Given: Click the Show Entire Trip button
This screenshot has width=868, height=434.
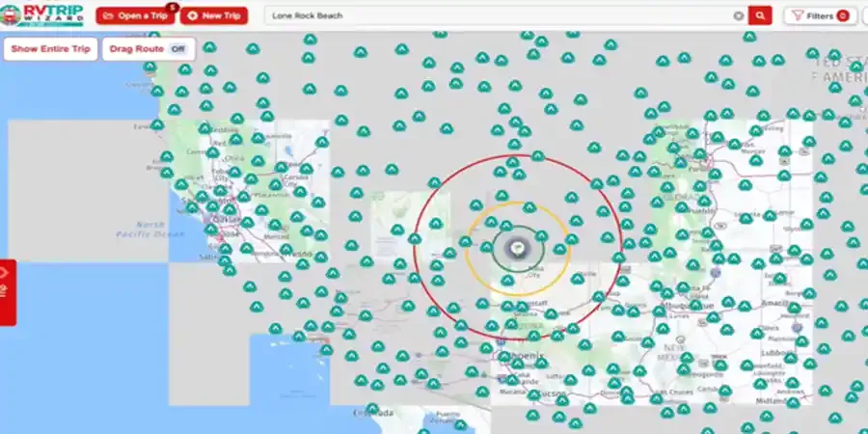Looking at the screenshot, I should [50, 49].
